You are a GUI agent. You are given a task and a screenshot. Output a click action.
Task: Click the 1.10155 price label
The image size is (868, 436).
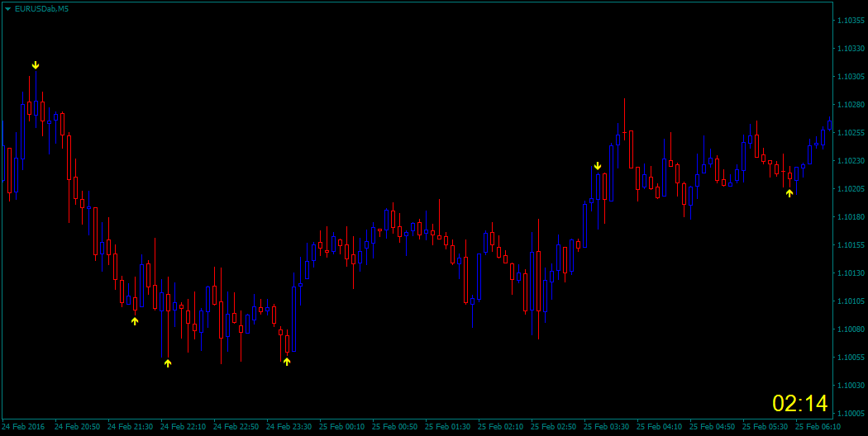pos(852,245)
